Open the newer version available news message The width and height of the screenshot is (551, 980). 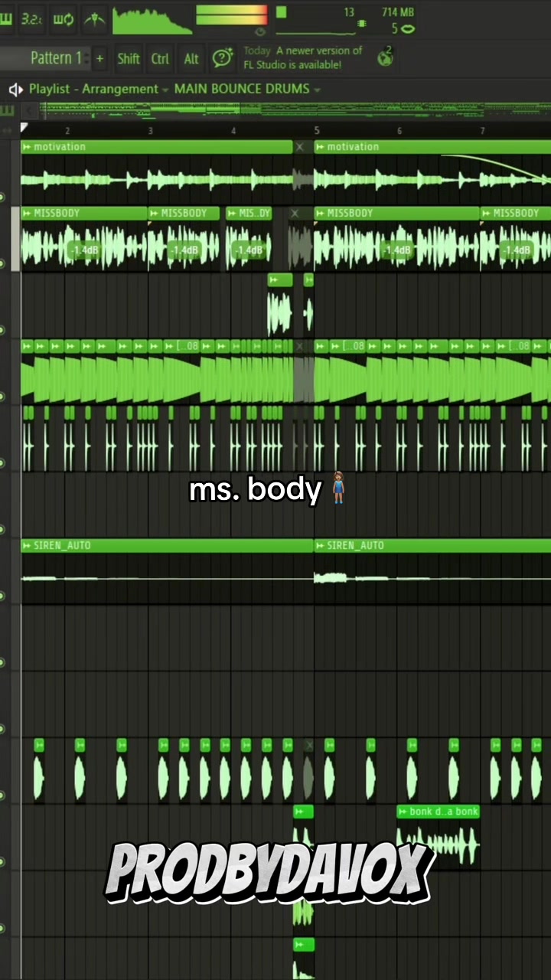tap(303, 57)
